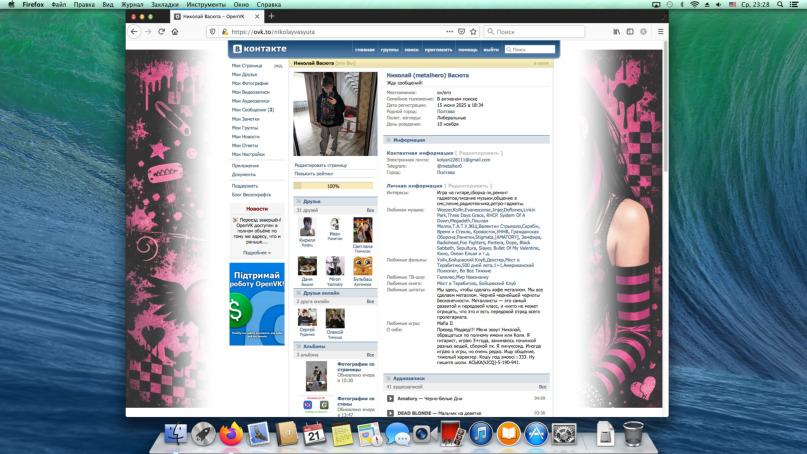Open the Справка menu
This screenshot has height=454, width=807.
pos(269,4)
